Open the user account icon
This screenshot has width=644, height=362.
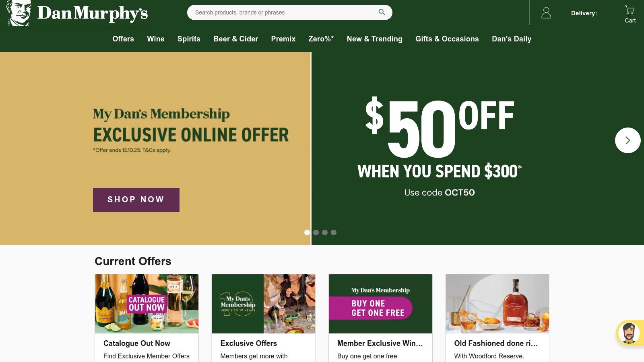click(x=546, y=13)
